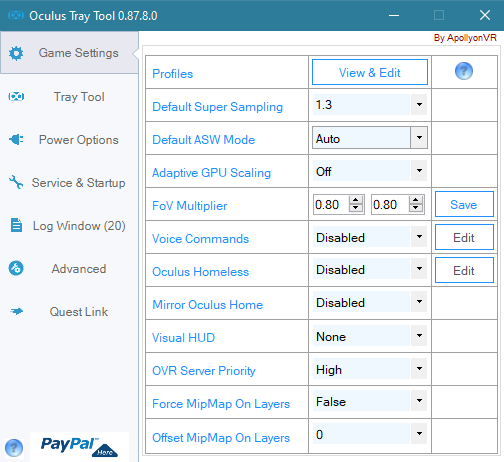Go to Service & Startup tab

(69, 183)
